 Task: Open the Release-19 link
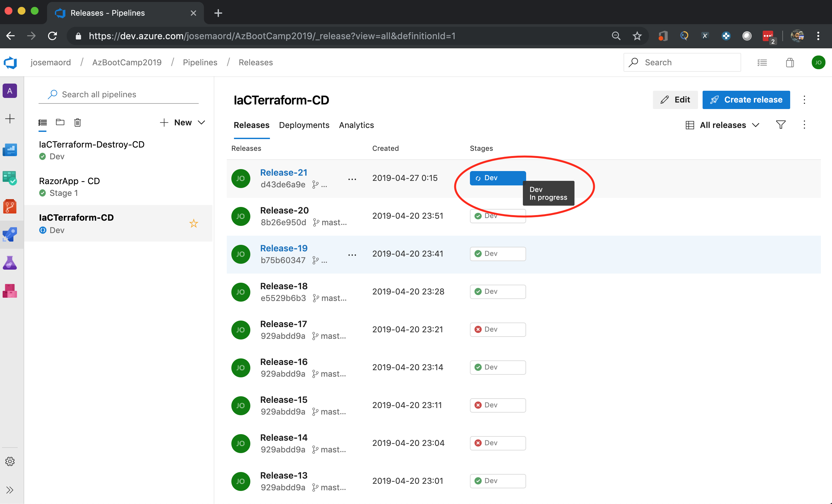pos(284,248)
